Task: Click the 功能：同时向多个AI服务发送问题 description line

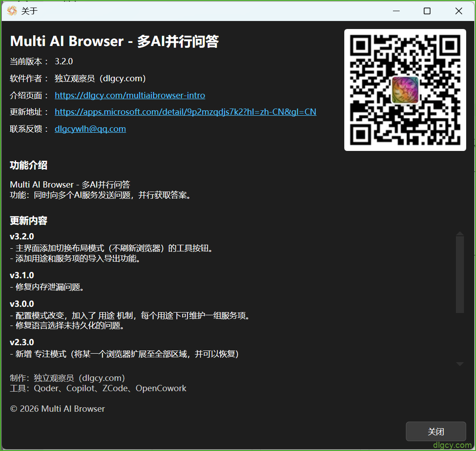Action: coord(101,195)
